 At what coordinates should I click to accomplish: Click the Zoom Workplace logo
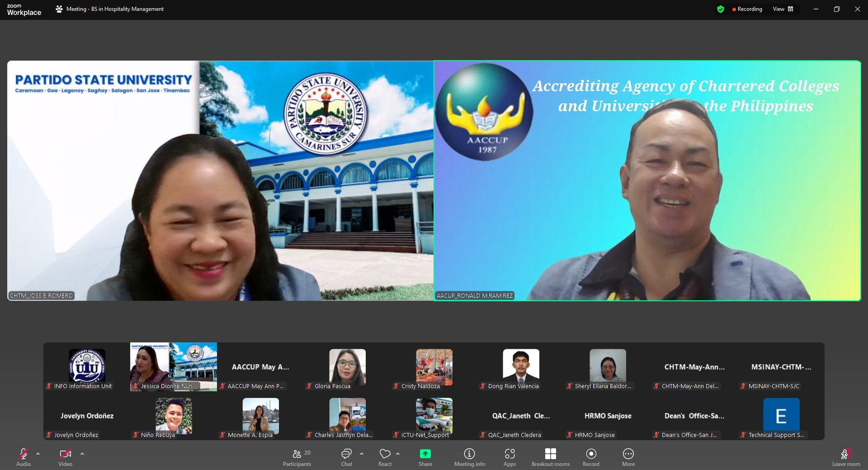tap(24, 9)
